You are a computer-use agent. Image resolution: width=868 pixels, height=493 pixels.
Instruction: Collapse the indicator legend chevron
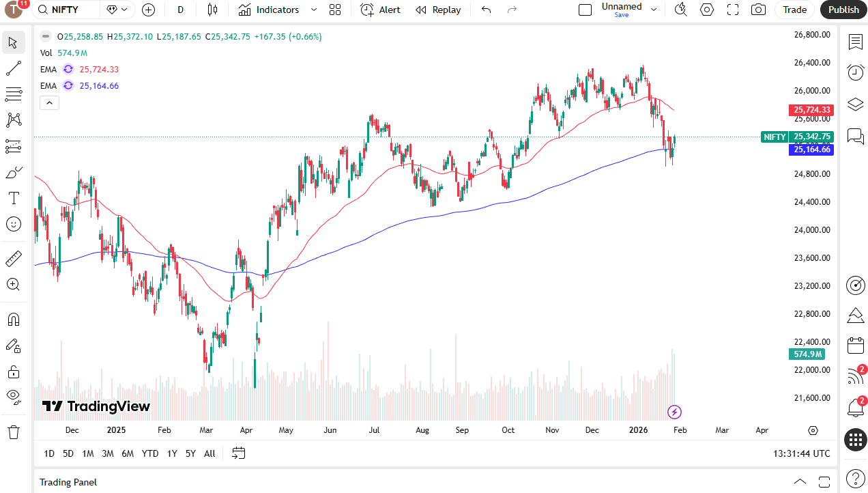point(50,103)
